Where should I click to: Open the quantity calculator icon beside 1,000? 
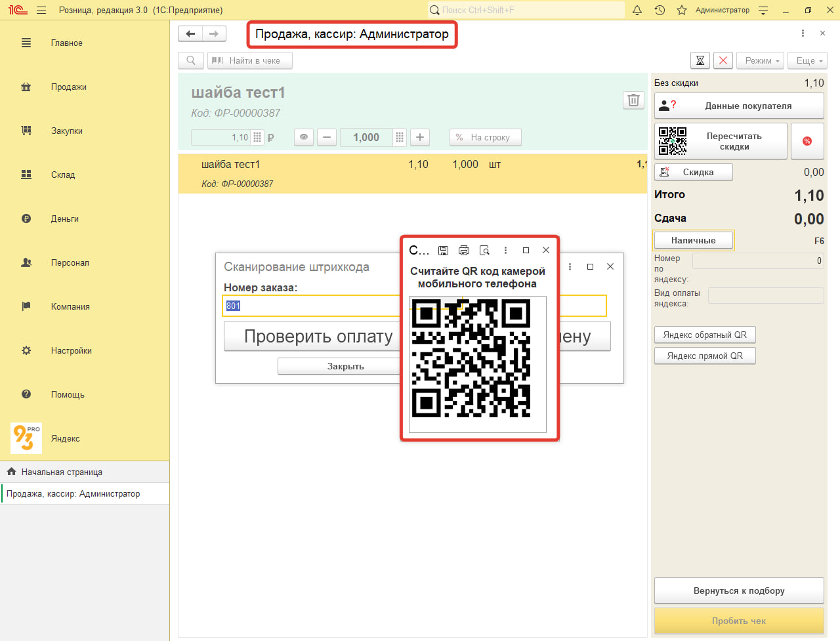[399, 137]
